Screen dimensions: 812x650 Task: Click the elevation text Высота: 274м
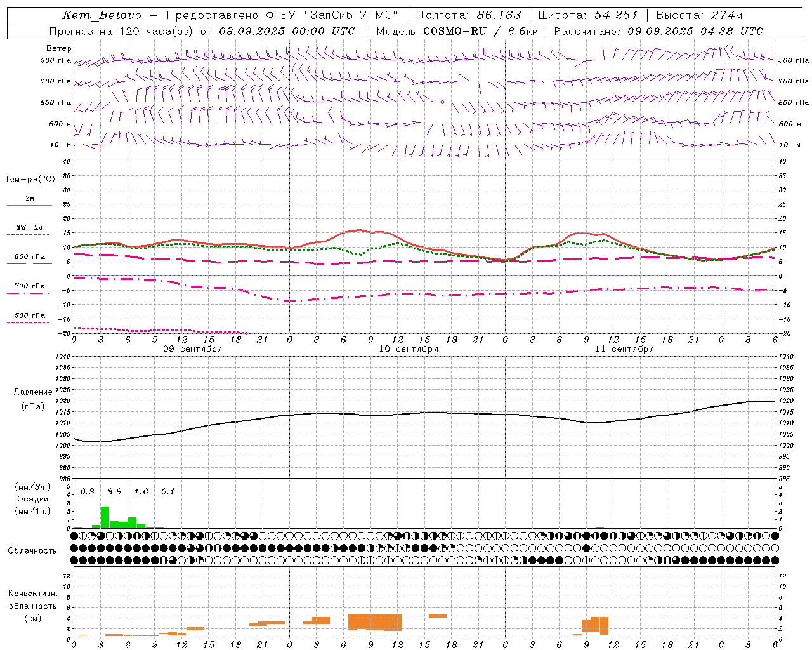(x=699, y=15)
